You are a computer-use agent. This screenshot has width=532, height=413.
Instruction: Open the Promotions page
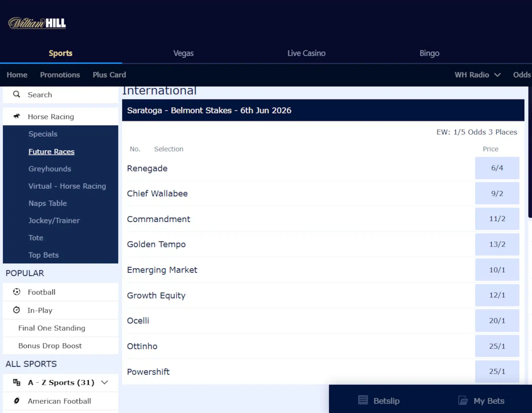(x=60, y=75)
